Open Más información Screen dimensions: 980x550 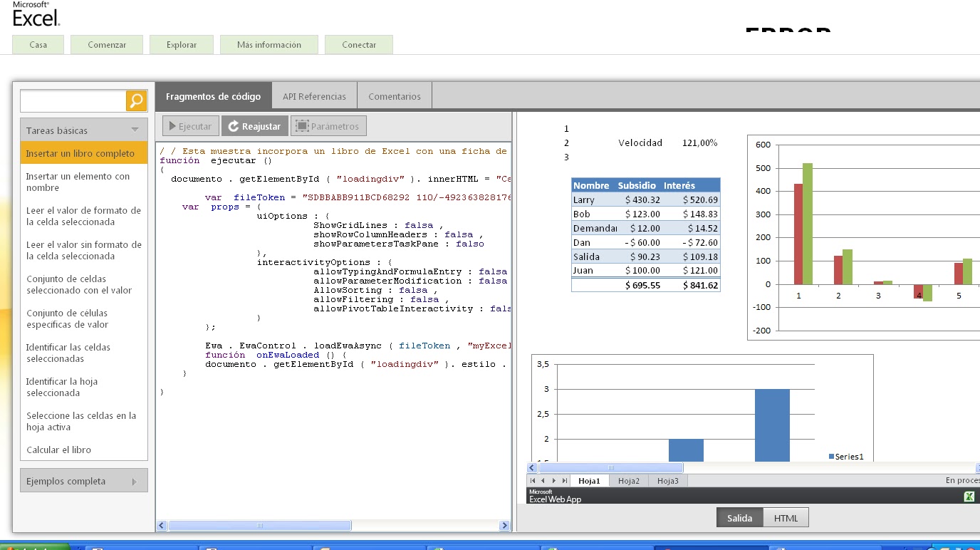[269, 44]
